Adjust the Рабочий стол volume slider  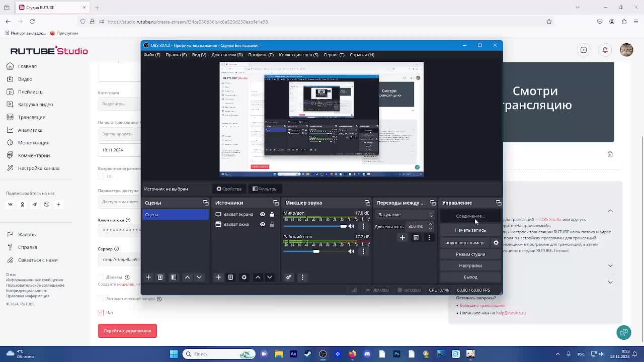point(315,251)
